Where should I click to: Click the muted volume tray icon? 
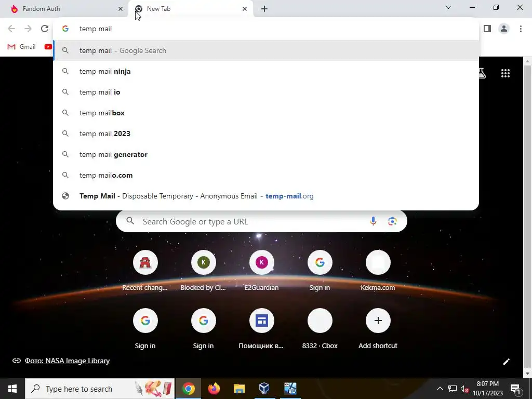465,389
